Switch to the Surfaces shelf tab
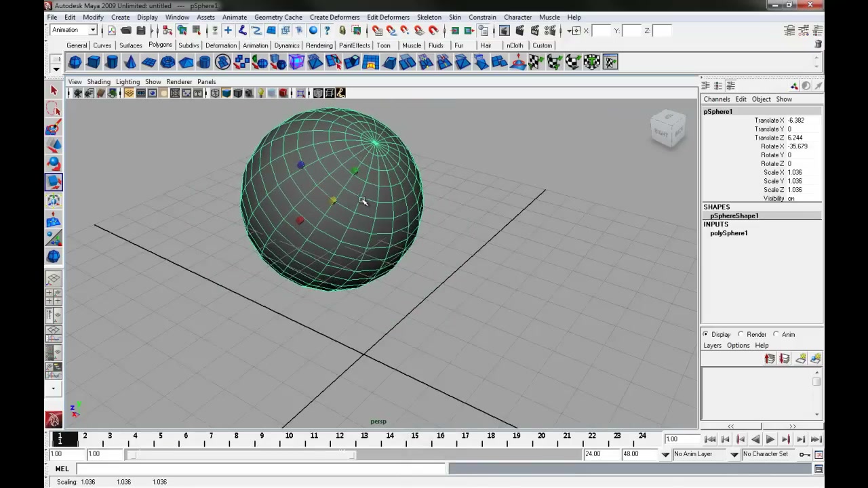868x488 pixels. (131, 45)
